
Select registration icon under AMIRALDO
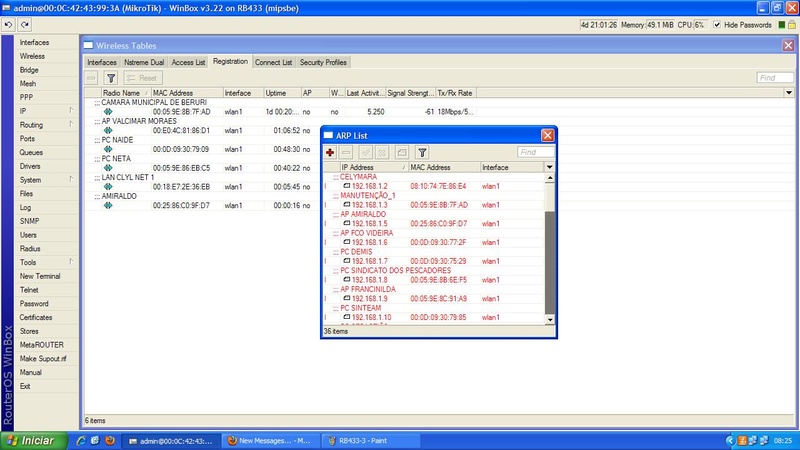pyautogui.click(x=108, y=205)
